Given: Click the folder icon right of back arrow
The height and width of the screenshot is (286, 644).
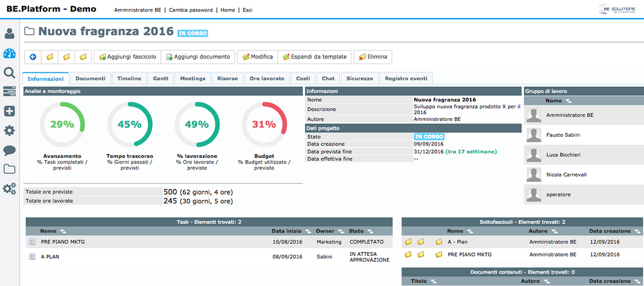Looking at the screenshot, I should [x=49, y=57].
